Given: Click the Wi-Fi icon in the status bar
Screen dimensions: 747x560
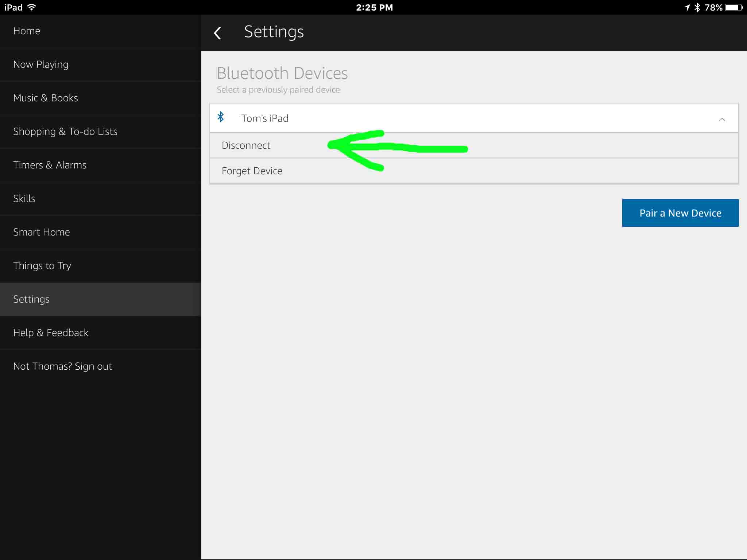Looking at the screenshot, I should 32,7.
